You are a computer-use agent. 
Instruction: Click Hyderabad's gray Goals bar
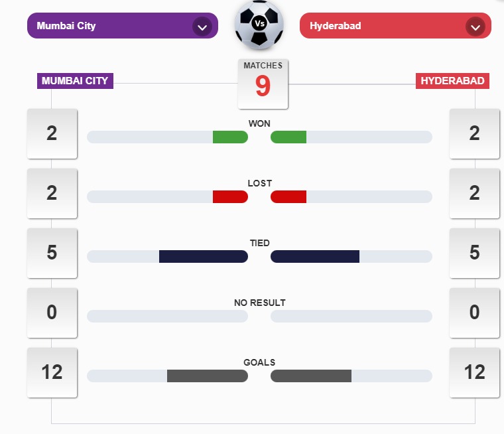(311, 376)
